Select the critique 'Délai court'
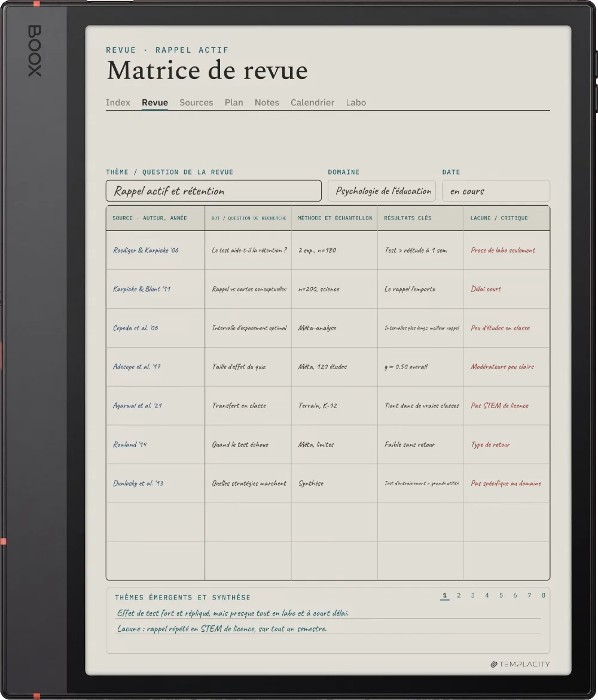Image resolution: width=598 pixels, height=700 pixels. pyautogui.click(x=507, y=289)
